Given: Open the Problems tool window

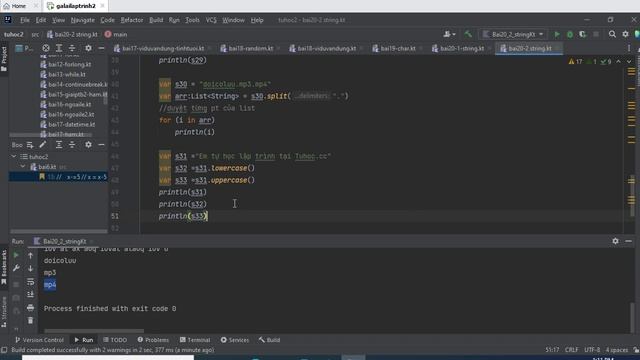Looking at the screenshot, I should tap(153, 340).
